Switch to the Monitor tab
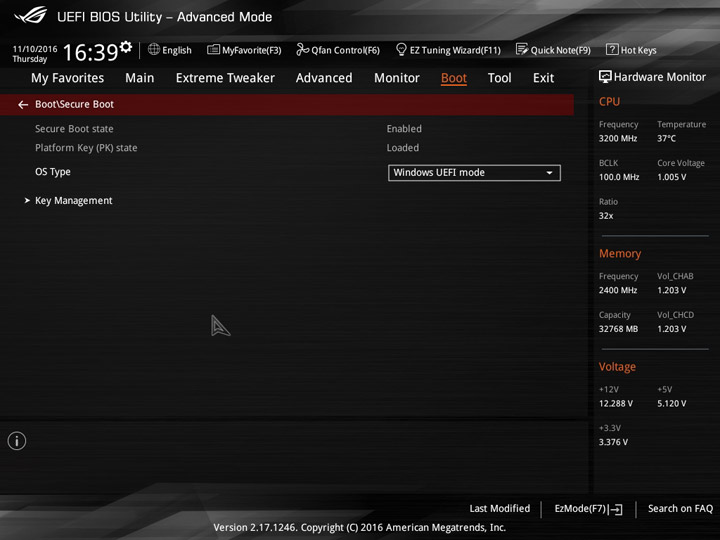 tap(397, 78)
